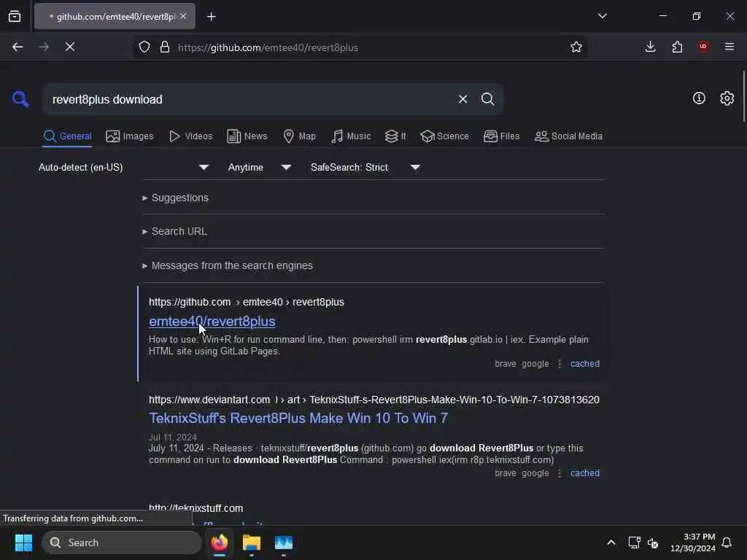Screen dimensions: 747x560
Task: Switch to the Science tab
Action: (444, 136)
